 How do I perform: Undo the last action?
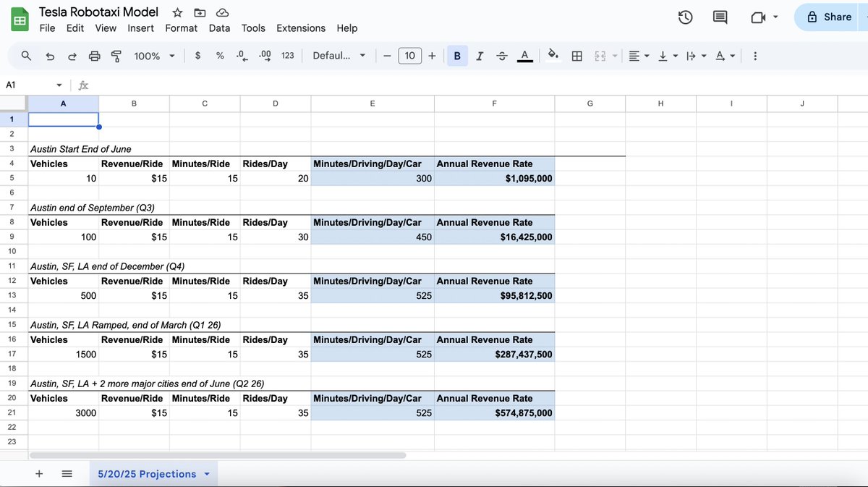click(x=50, y=56)
